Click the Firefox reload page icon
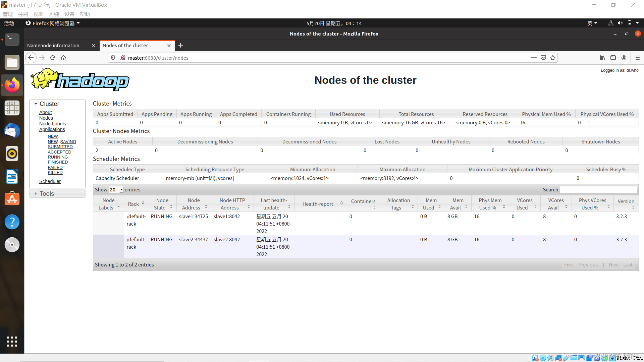644x362 pixels. pyautogui.click(x=53, y=58)
